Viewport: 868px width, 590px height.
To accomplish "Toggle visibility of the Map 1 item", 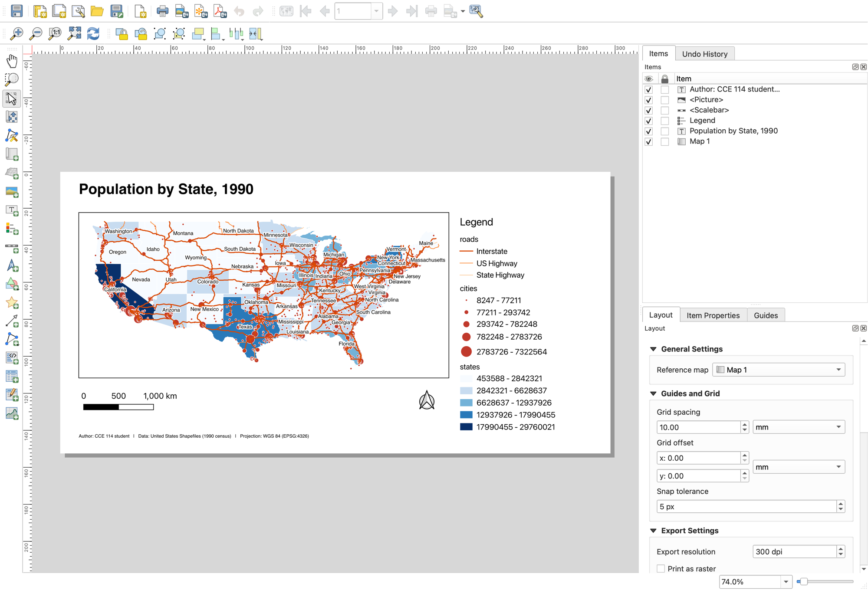I will [649, 142].
